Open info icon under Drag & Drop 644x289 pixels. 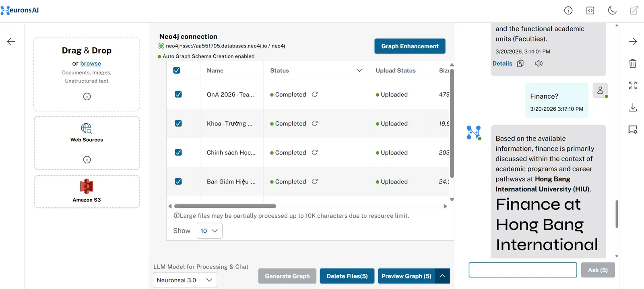(87, 97)
